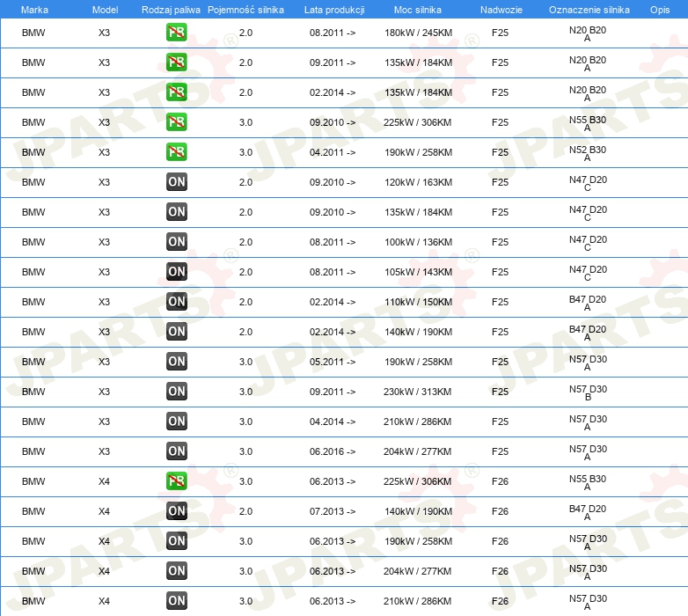Click ON diesel icon in 100kW/136KM row
The width and height of the screenshot is (688, 616).
[176, 242]
